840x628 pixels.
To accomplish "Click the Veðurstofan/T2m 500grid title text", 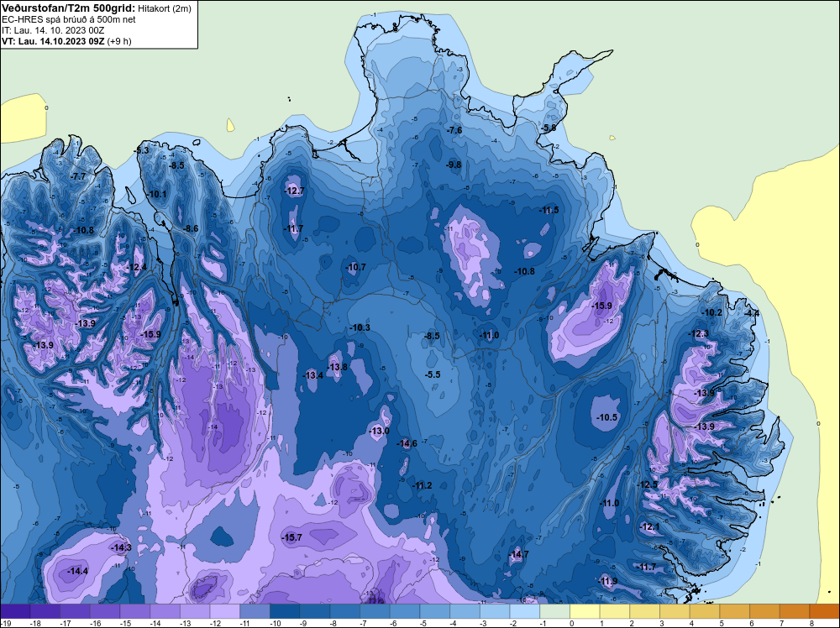I will pyautogui.click(x=67, y=8).
